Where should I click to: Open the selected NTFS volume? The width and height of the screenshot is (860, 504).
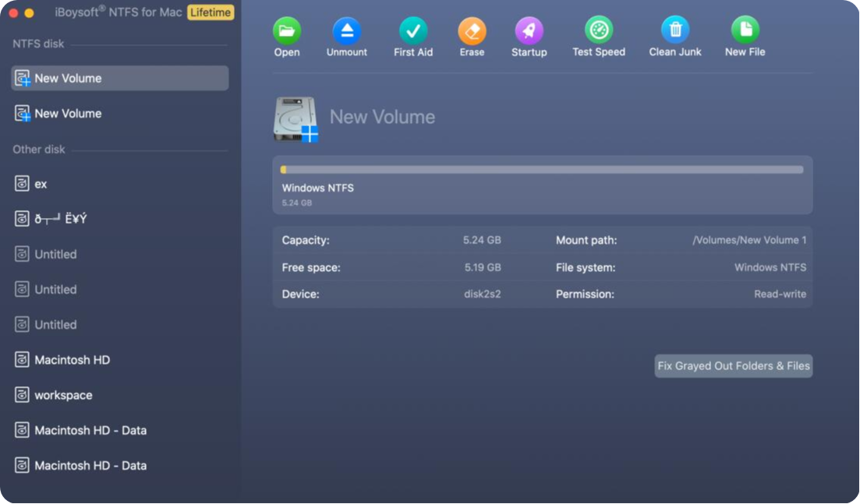287,37
